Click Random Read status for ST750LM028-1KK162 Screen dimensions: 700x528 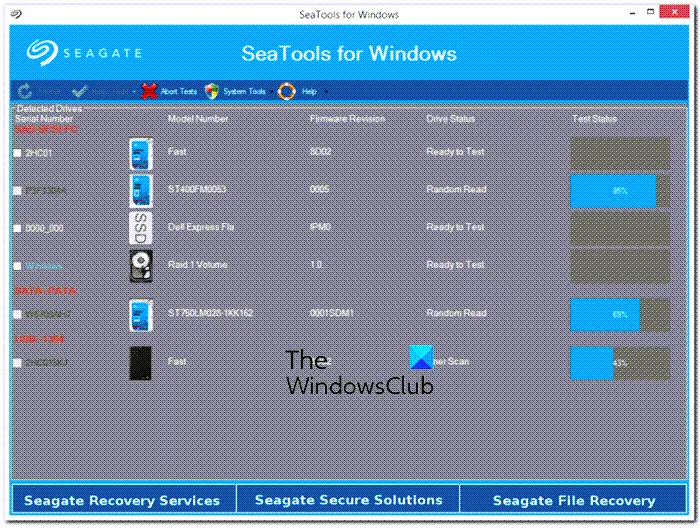point(456,313)
